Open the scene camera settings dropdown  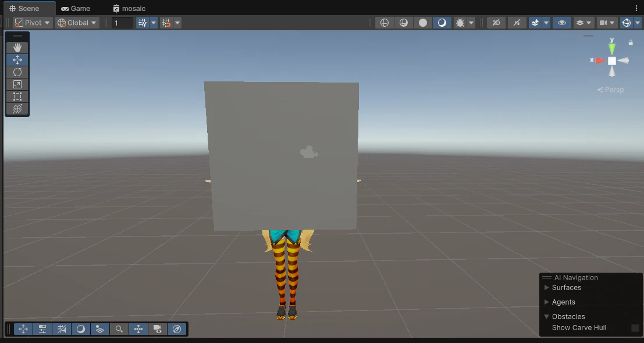click(607, 23)
